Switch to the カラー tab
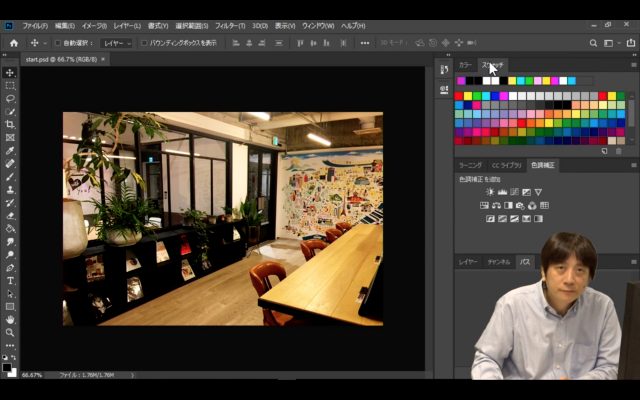 coord(465,65)
